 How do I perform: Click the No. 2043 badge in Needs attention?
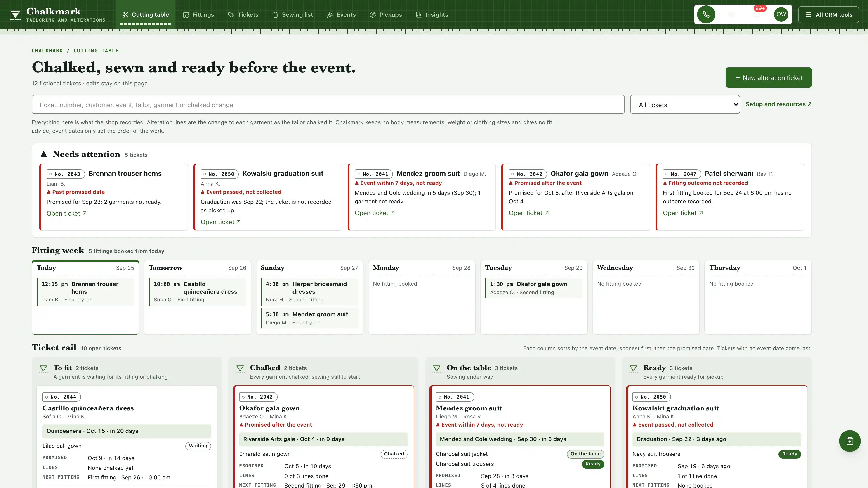pyautogui.click(x=66, y=174)
